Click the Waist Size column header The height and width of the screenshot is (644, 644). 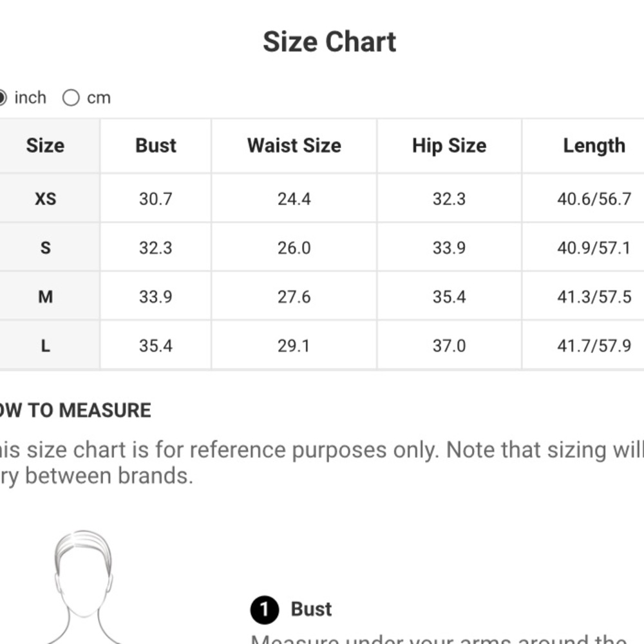(294, 146)
